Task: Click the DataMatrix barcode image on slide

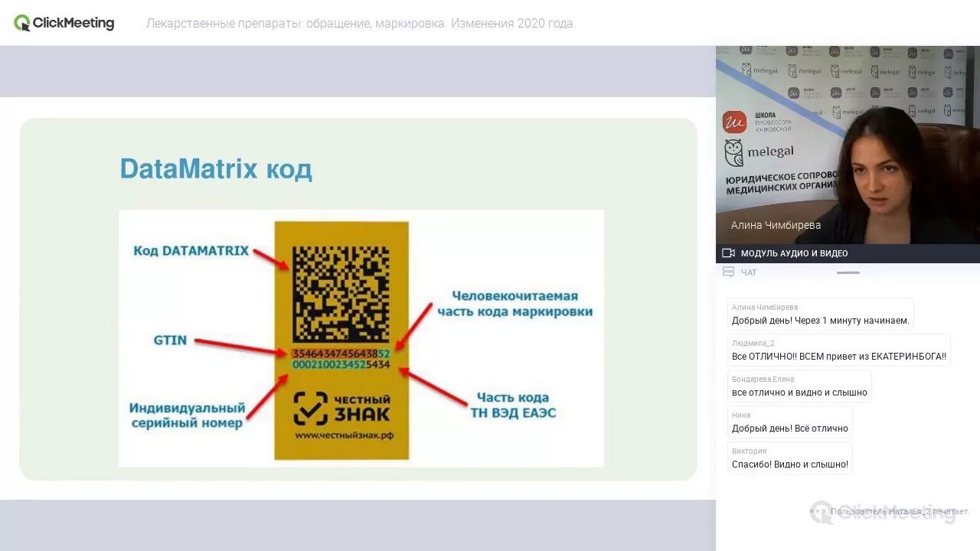Action: pyautogui.click(x=341, y=294)
